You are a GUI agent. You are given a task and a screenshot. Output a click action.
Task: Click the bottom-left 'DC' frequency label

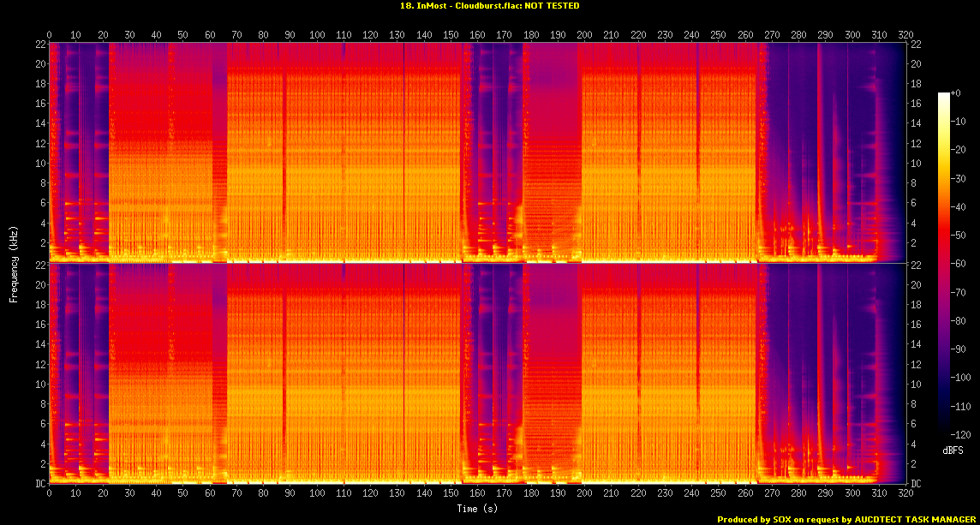(39, 483)
